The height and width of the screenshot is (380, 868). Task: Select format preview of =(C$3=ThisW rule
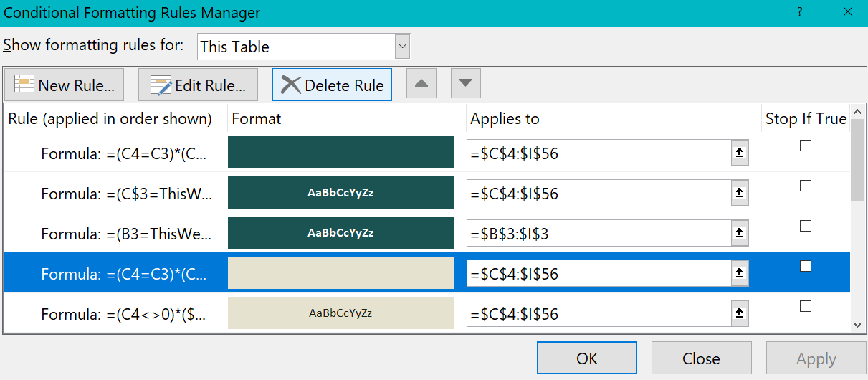(x=340, y=193)
